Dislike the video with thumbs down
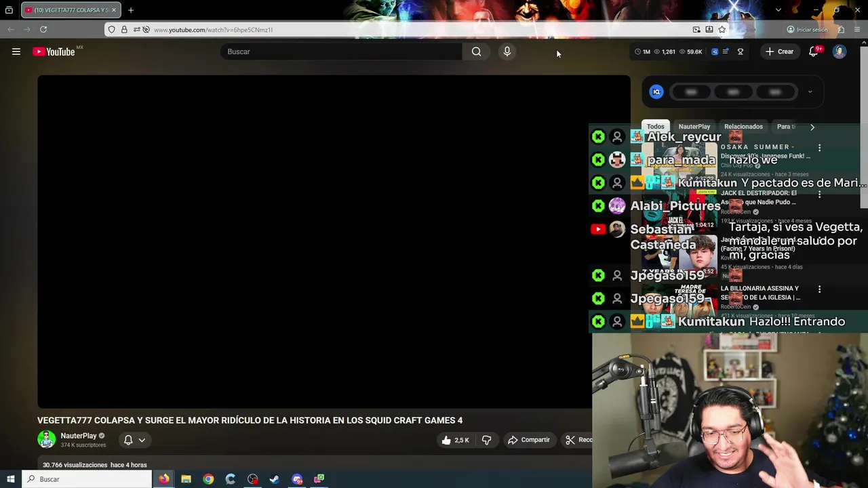 pyautogui.click(x=486, y=440)
